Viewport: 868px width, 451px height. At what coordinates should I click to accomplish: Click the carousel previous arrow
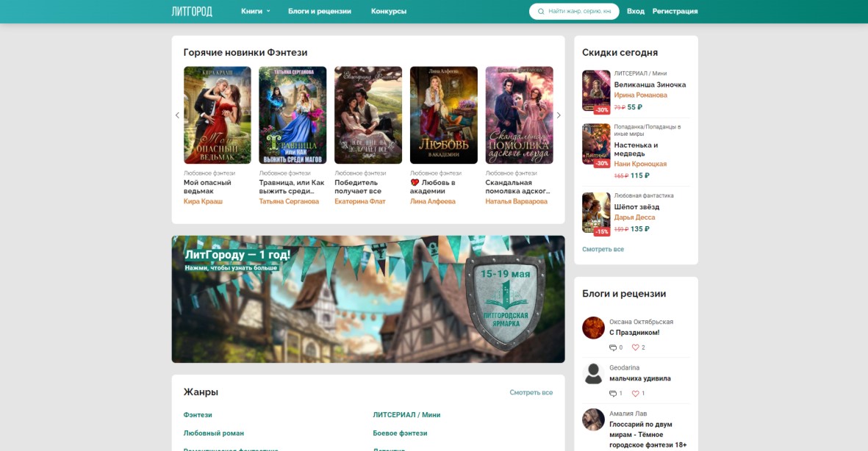pyautogui.click(x=177, y=115)
